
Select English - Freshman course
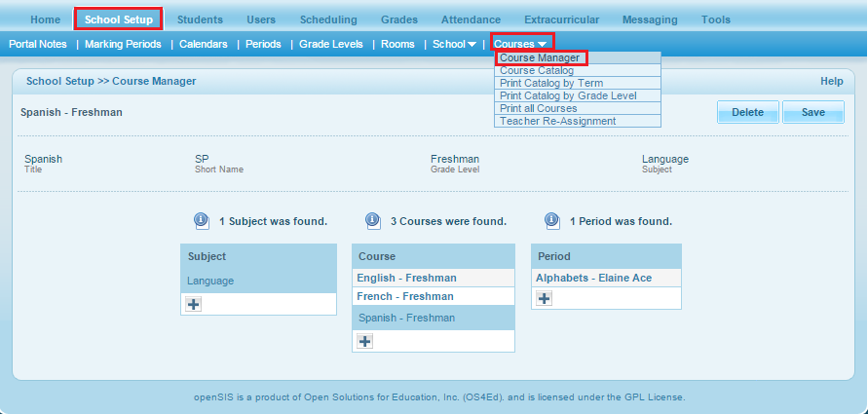[x=406, y=279]
